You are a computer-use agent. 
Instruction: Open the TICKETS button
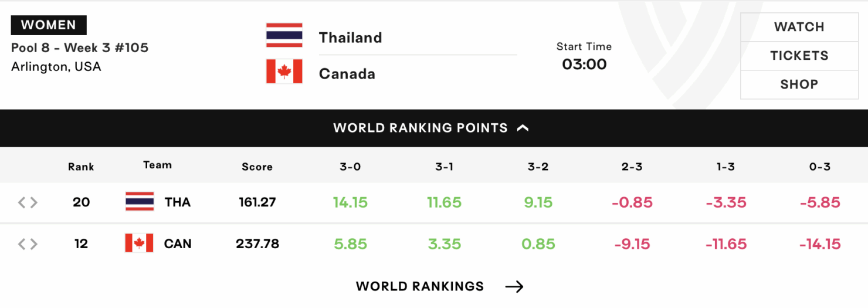click(799, 56)
